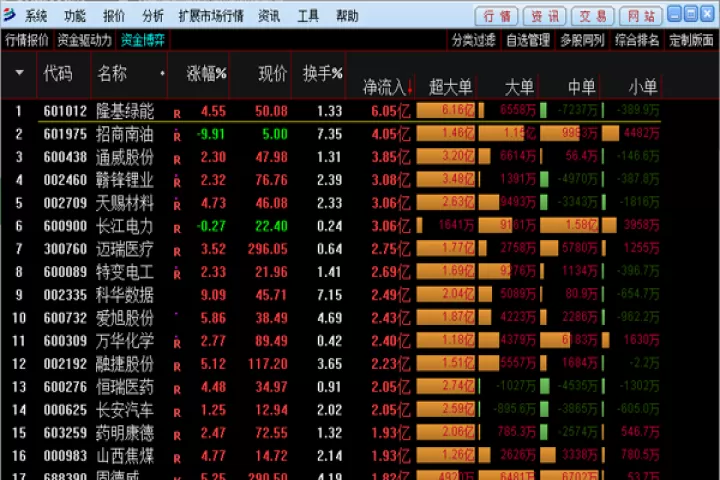Sort by 名称 column header
This screenshot has height=480, width=720.
[112, 73]
